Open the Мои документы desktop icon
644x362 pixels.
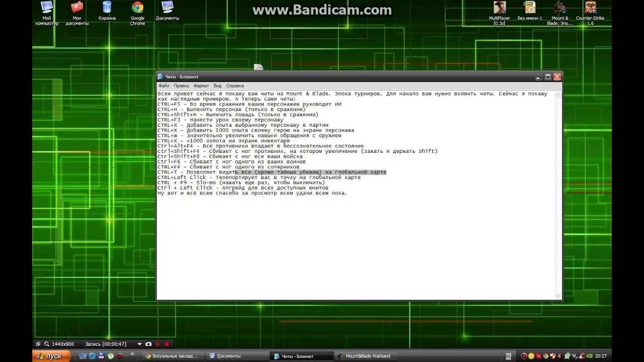click(77, 13)
